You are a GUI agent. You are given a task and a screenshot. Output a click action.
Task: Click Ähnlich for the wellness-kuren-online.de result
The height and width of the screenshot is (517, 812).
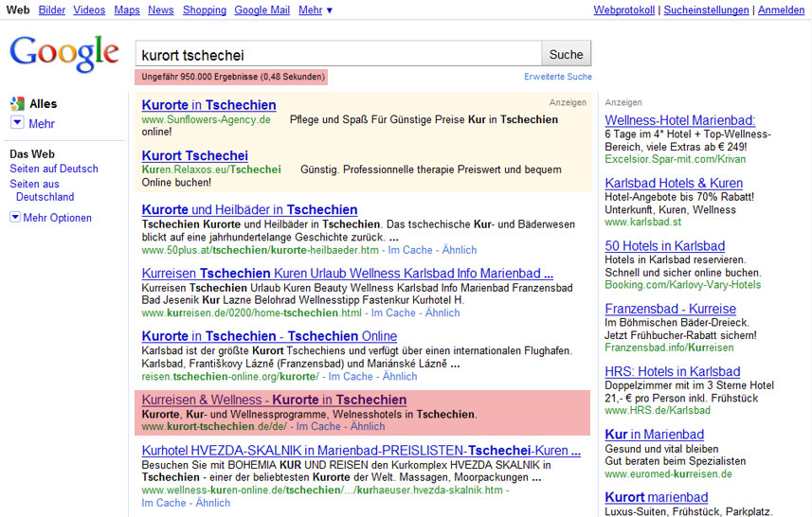click(x=213, y=503)
